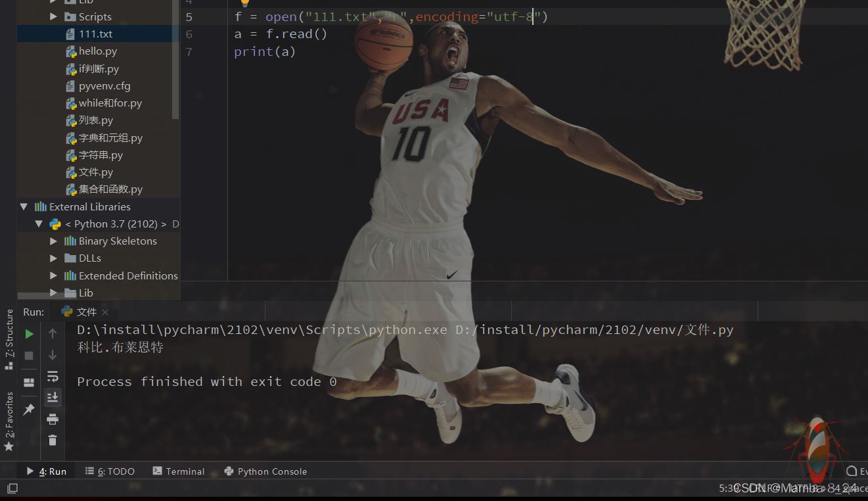
Task: Rerun the script with green play icon
Action: point(29,334)
